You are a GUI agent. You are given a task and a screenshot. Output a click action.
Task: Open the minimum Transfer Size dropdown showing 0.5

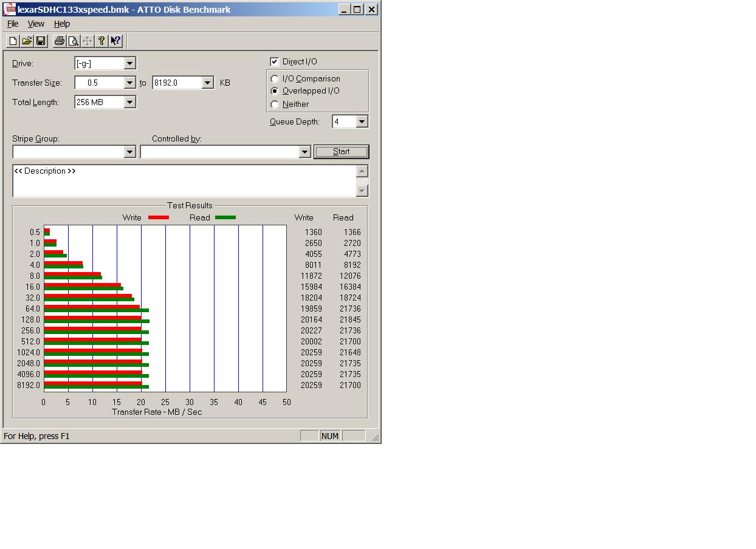pyautogui.click(x=129, y=83)
